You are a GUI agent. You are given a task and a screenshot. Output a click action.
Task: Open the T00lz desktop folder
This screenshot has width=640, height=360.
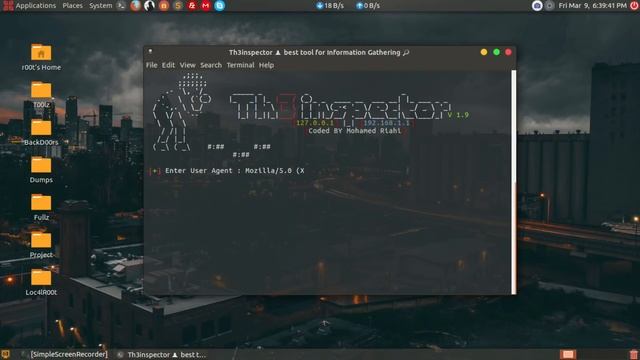point(41,95)
